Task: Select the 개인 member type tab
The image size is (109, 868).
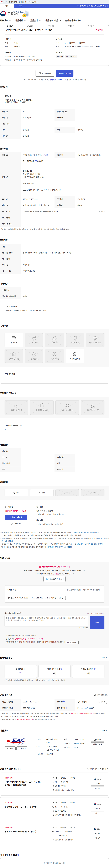Action: pyautogui.click(x=7, y=6)
